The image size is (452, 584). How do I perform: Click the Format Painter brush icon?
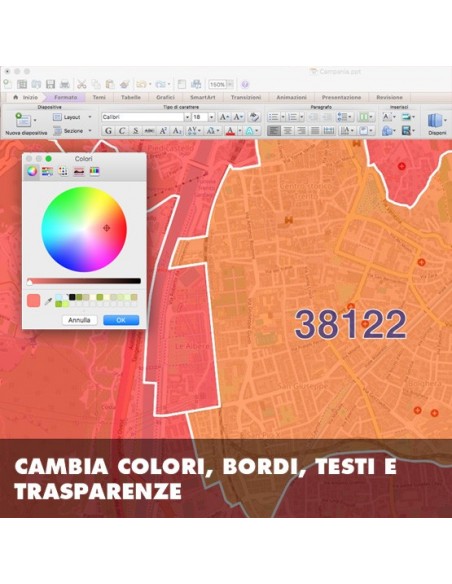[124, 84]
